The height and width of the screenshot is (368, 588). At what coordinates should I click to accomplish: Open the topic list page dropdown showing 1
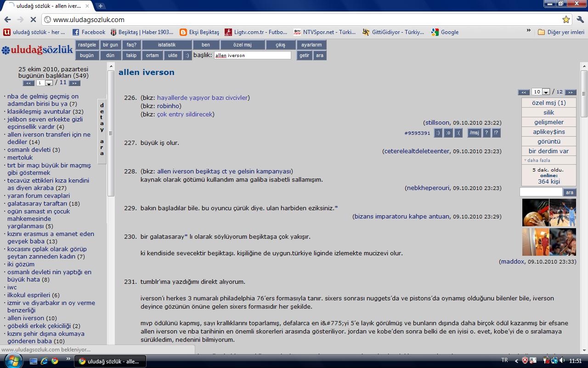45,83
